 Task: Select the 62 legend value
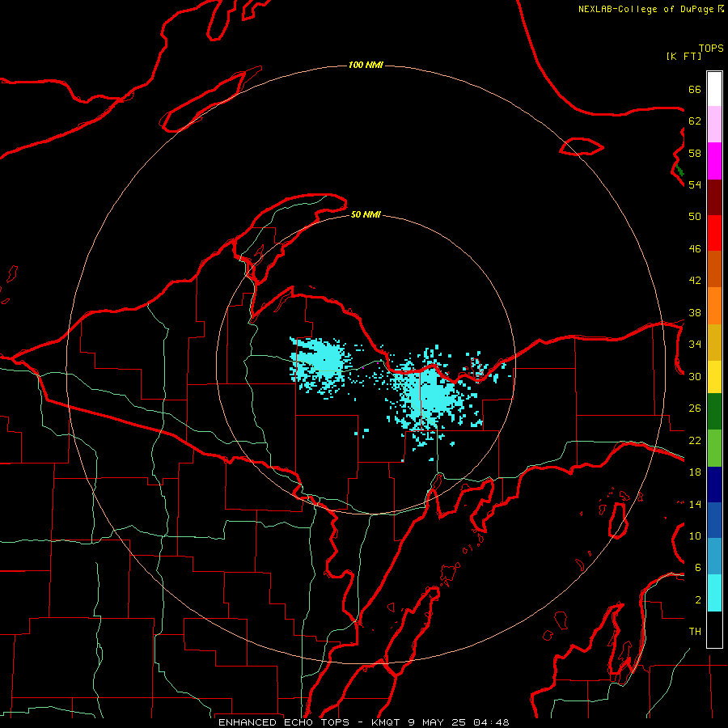coord(695,121)
